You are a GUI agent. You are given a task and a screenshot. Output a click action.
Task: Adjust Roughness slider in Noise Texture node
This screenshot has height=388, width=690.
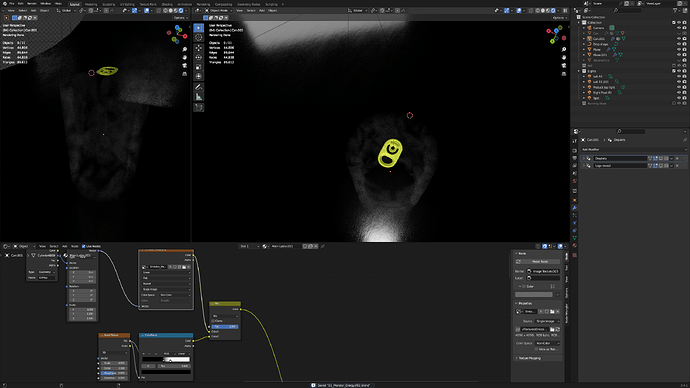point(114,373)
